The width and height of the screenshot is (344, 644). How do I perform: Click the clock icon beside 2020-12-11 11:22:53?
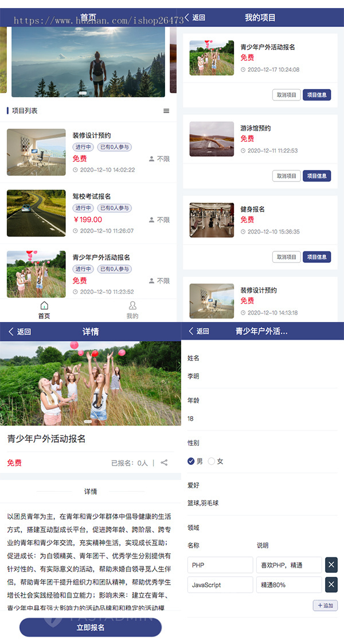243,151
